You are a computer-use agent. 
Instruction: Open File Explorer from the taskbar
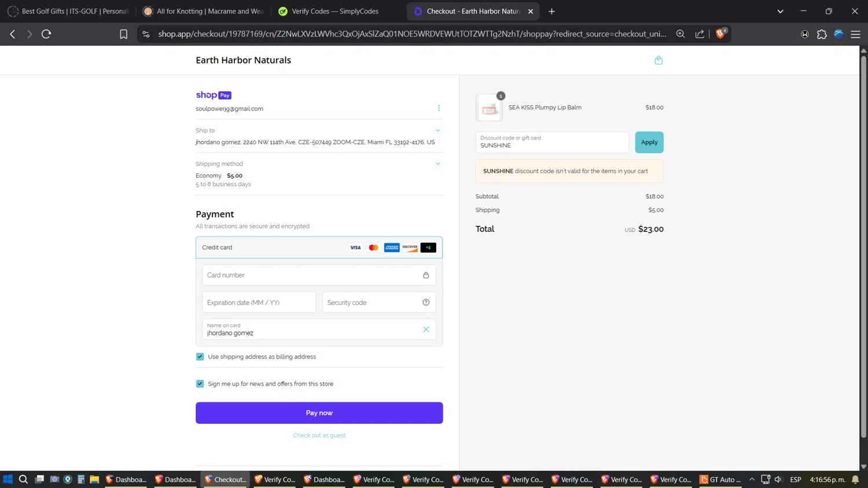tap(94, 479)
